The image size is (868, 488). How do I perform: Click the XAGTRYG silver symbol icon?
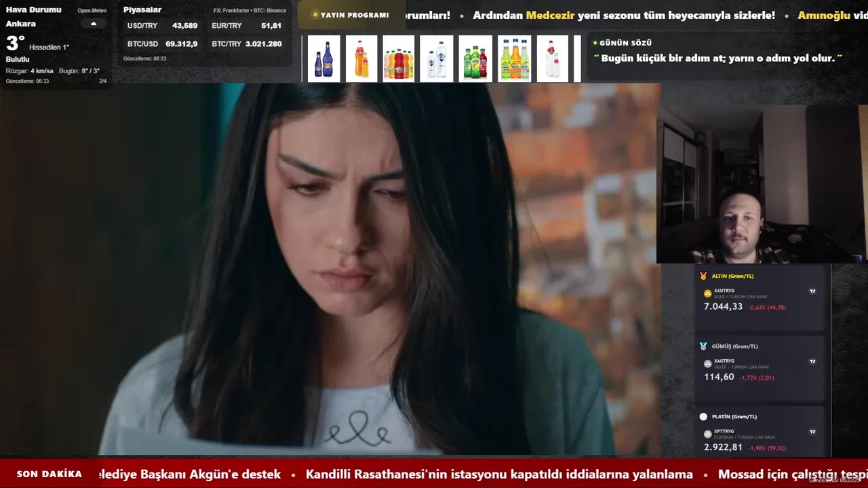(707, 364)
